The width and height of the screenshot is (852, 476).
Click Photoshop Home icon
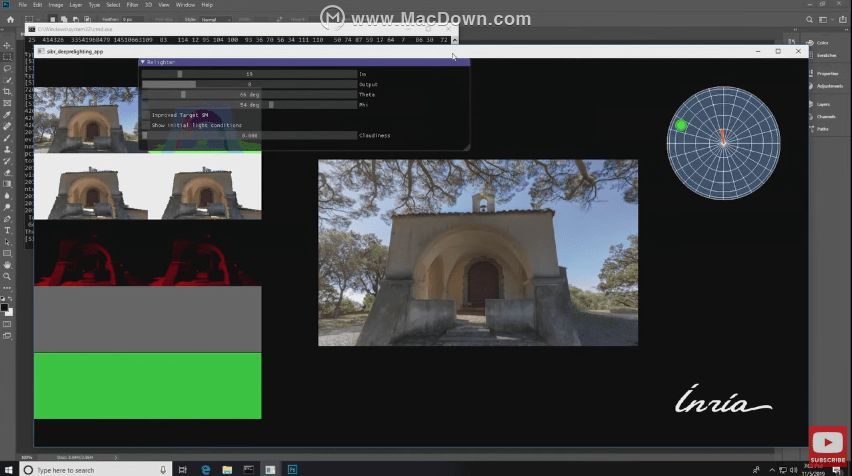coord(10,20)
